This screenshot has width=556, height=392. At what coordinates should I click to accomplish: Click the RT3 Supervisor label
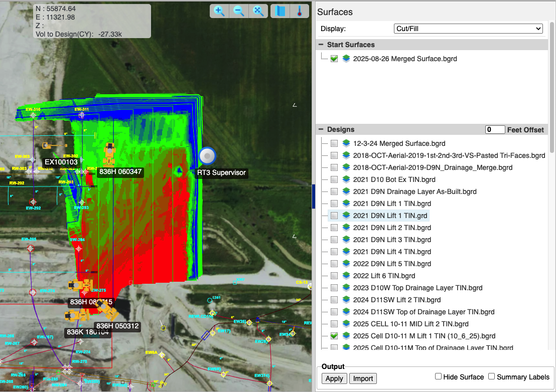[222, 173]
